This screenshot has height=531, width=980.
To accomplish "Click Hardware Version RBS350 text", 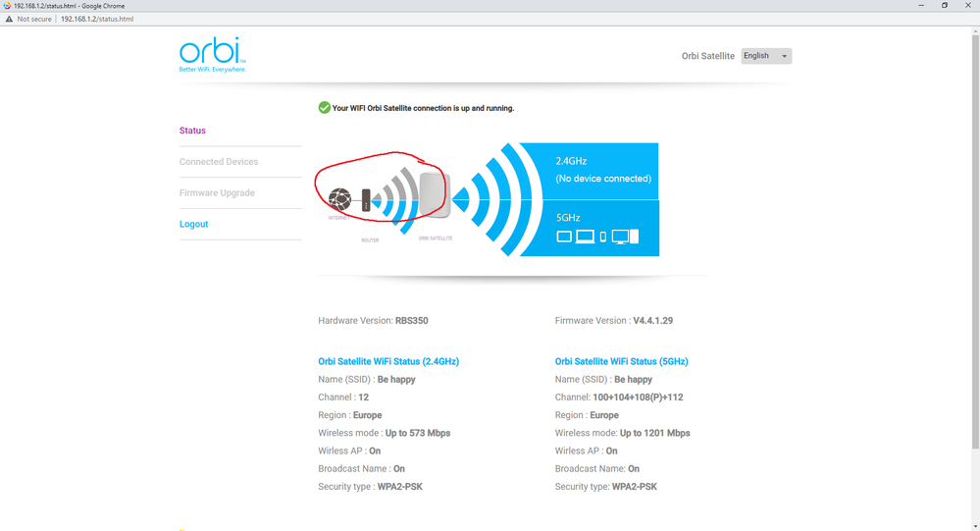I will (x=373, y=321).
